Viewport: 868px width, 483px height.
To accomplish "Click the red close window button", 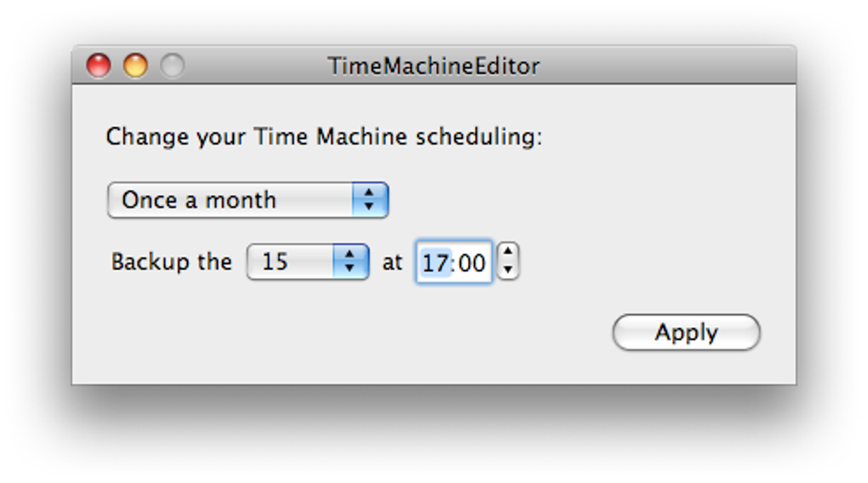I will coord(99,66).
